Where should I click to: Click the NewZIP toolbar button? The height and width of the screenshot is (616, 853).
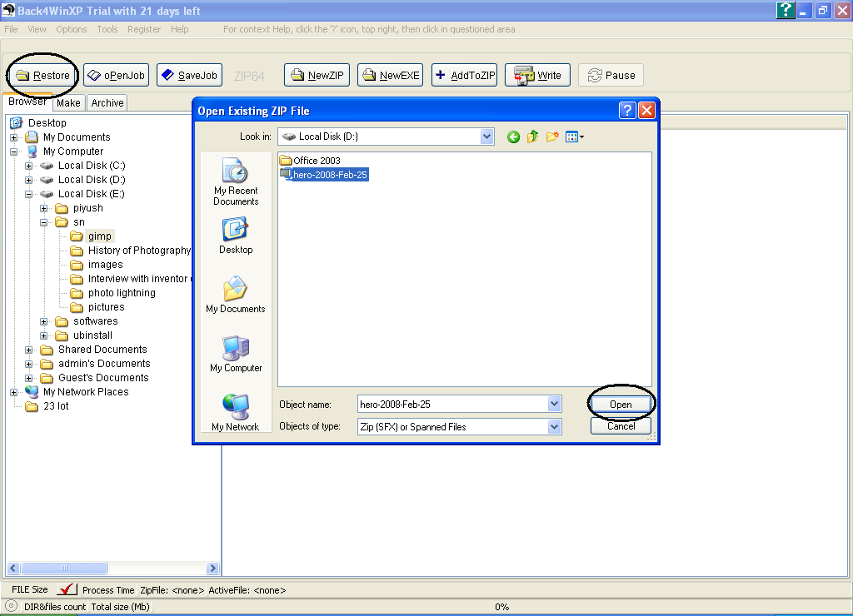pos(317,75)
